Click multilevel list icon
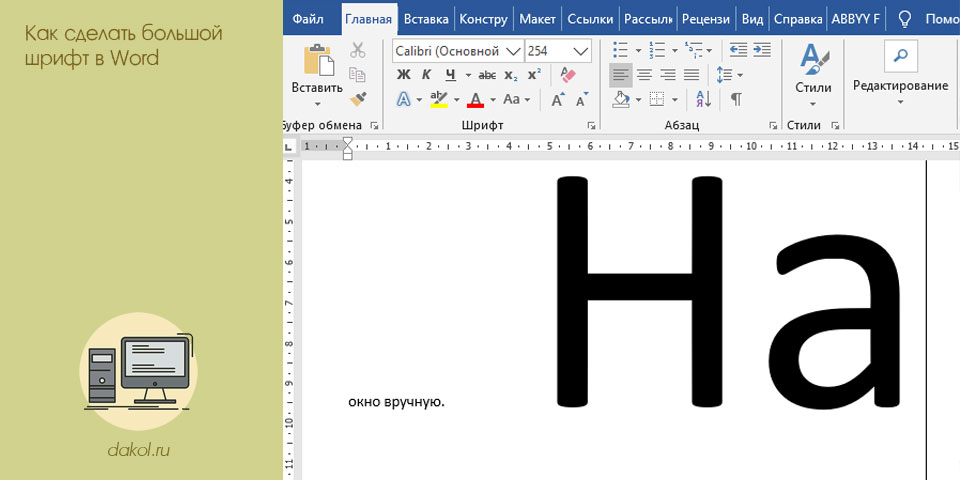Screen dimensions: 960x480 (x=694, y=50)
